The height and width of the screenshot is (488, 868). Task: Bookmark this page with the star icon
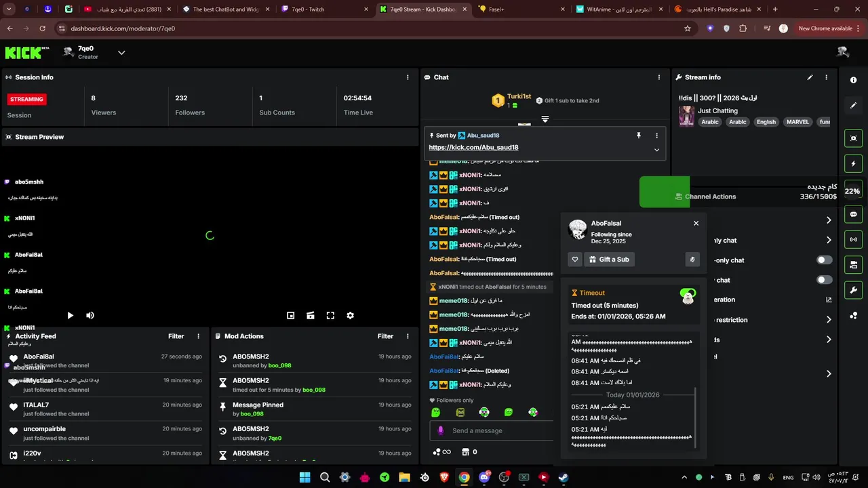[688, 28]
